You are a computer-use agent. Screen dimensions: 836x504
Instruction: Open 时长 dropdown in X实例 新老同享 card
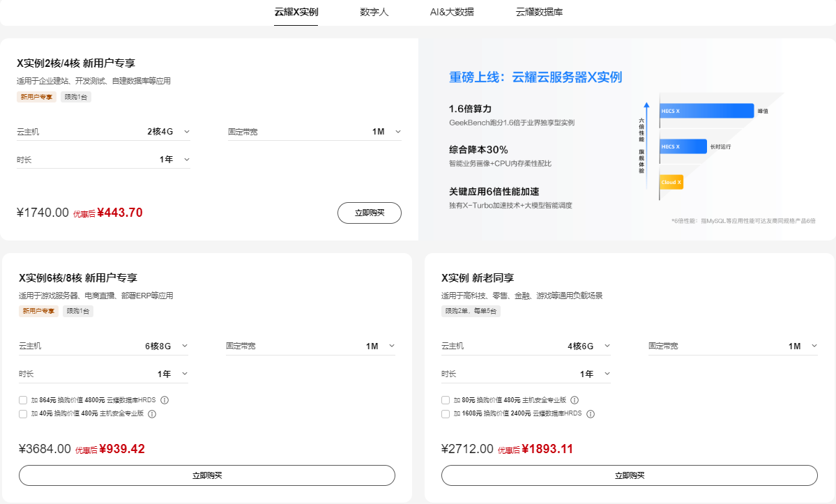point(526,374)
